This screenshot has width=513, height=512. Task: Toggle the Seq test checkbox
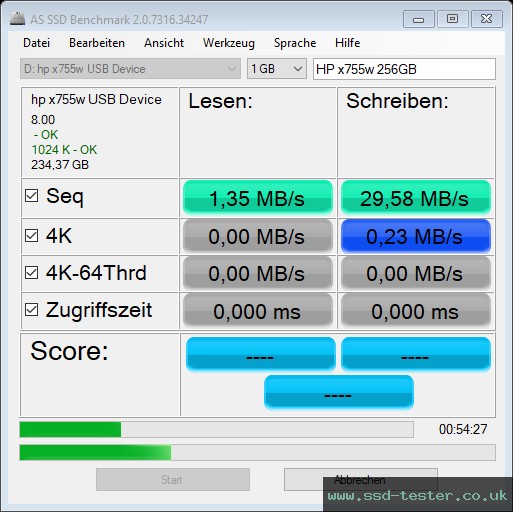pos(31,196)
